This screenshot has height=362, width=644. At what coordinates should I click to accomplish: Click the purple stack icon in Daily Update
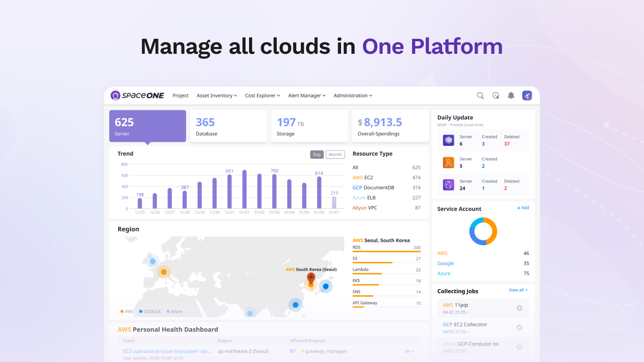[x=448, y=140]
